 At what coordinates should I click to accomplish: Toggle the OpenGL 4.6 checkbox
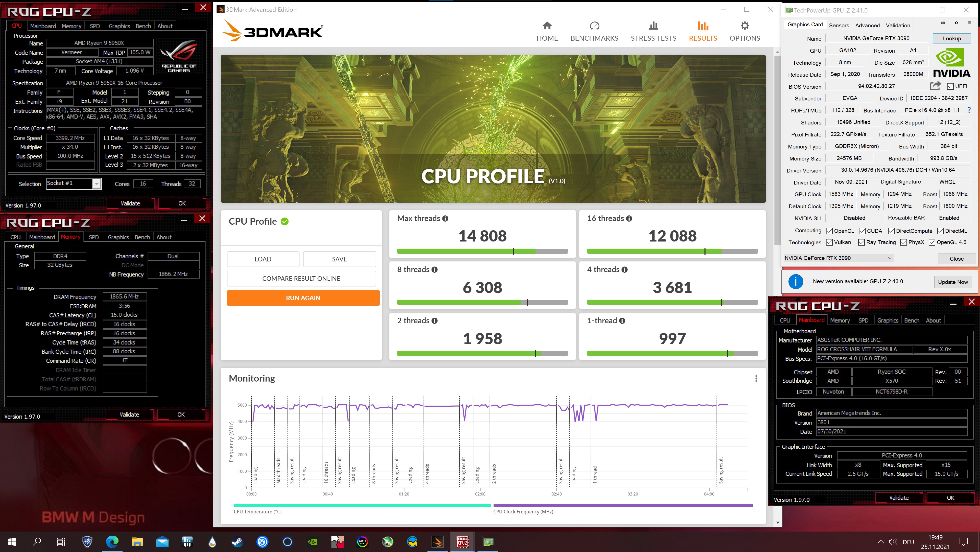pos(932,243)
